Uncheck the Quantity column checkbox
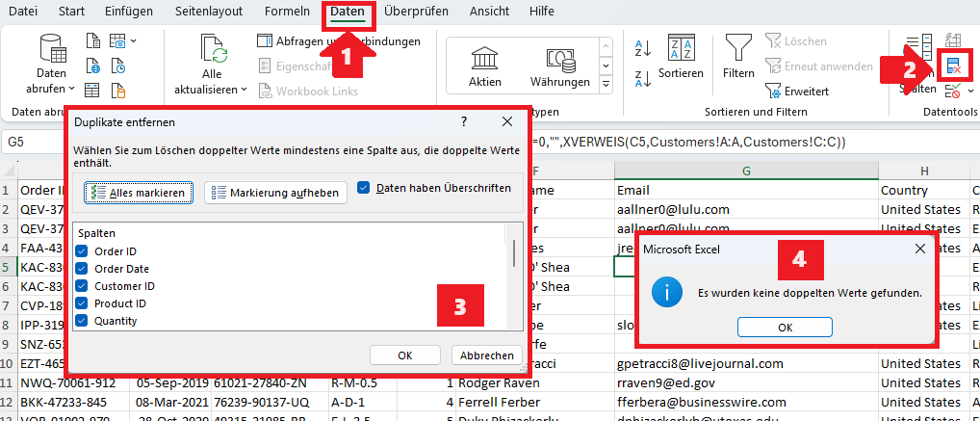Image resolution: width=980 pixels, height=421 pixels. pyautogui.click(x=82, y=321)
